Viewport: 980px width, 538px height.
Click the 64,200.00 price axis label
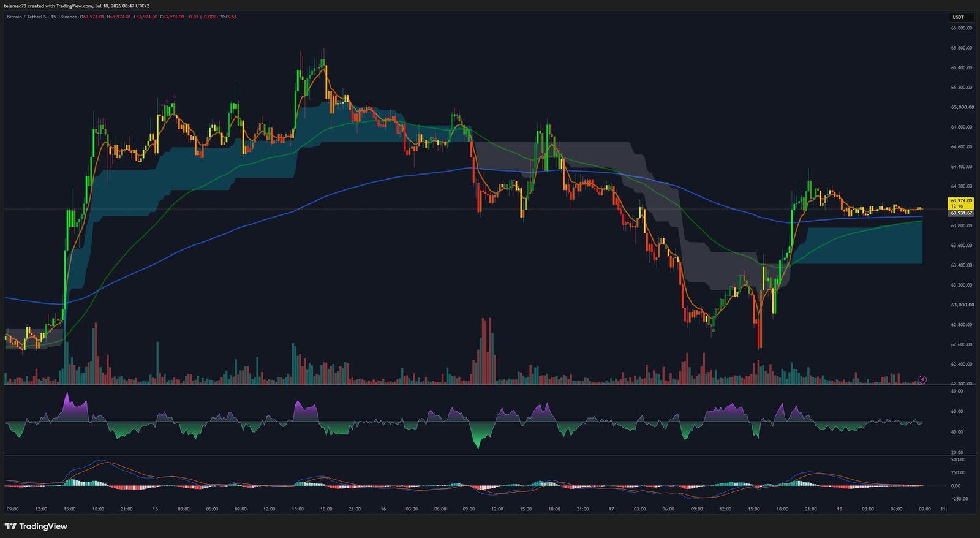pyautogui.click(x=962, y=186)
